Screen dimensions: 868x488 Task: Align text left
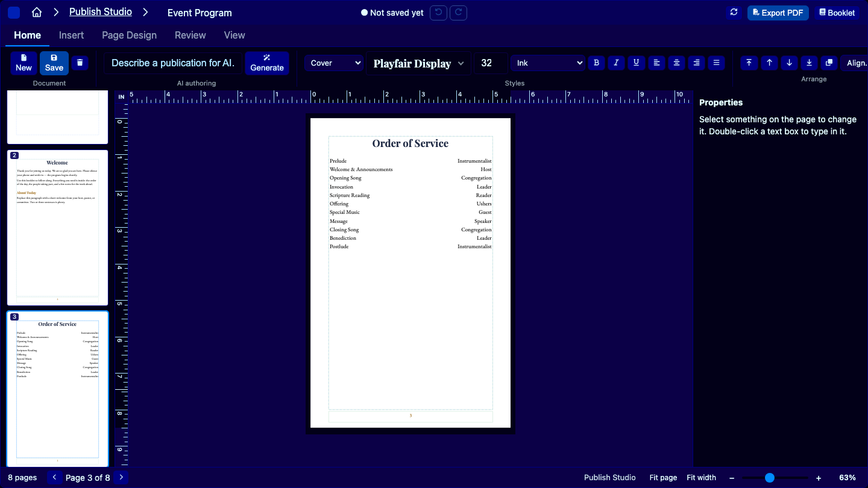click(x=657, y=63)
